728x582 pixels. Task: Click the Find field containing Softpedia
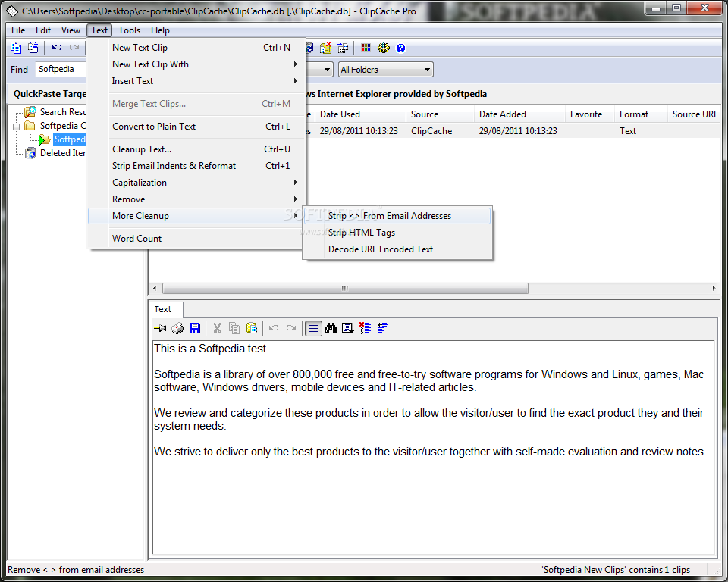pyautogui.click(x=61, y=69)
